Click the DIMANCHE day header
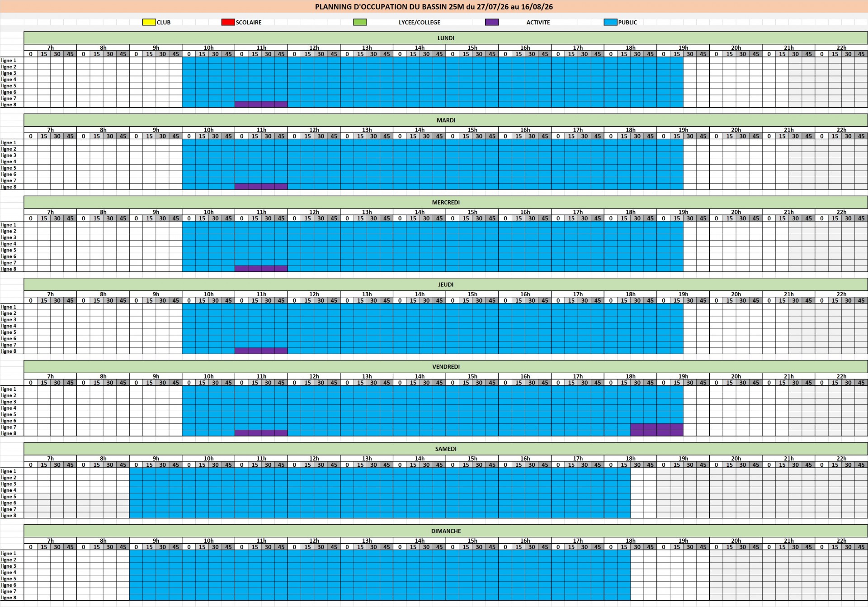Screen dimensions: 868x607 446,531
